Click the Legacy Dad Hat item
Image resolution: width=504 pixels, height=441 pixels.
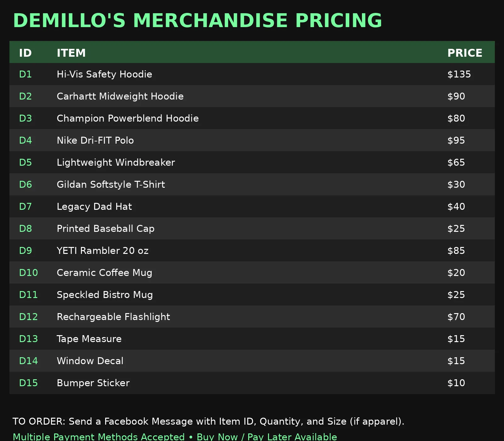pyautogui.click(x=94, y=207)
